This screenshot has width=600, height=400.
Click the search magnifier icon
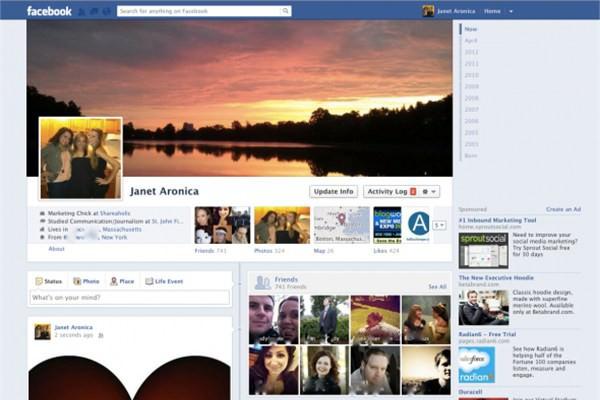285,11
